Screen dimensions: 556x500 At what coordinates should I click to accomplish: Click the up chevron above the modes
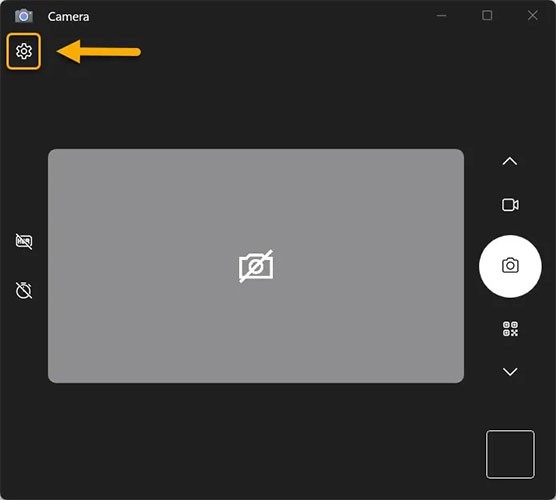pyautogui.click(x=510, y=161)
